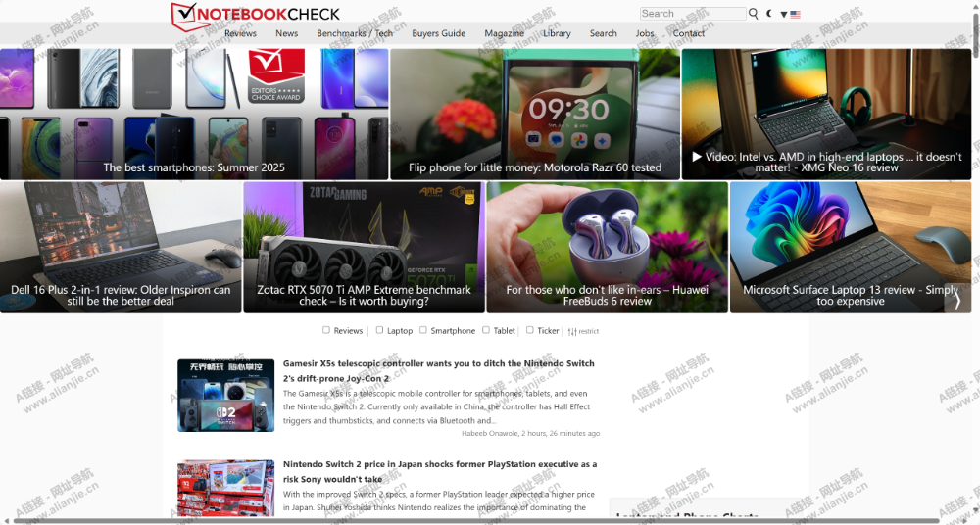Click the play triangle on video tile
The height and width of the screenshot is (525, 980).
point(697,157)
